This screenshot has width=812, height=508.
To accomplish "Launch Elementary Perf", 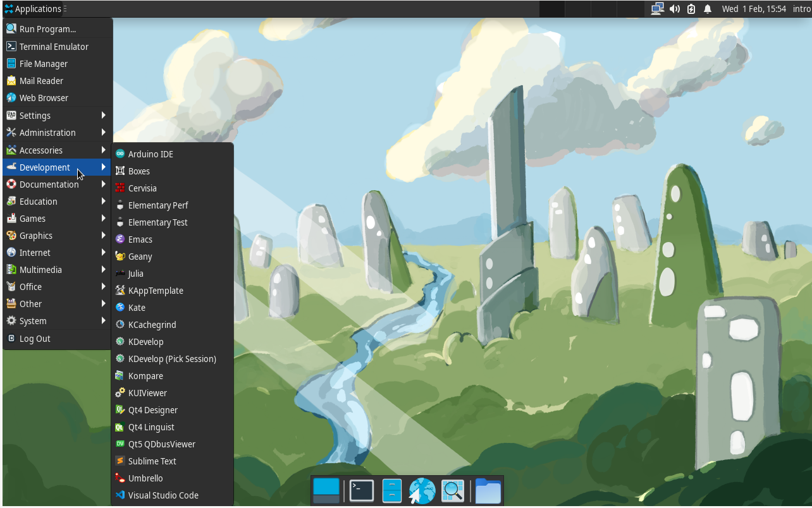I will tap(172, 205).
